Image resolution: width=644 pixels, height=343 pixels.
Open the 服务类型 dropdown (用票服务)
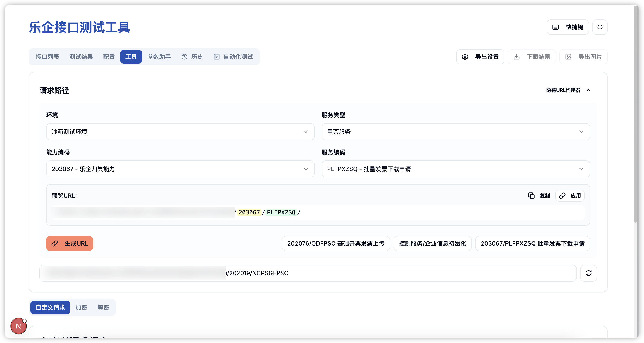coord(455,132)
